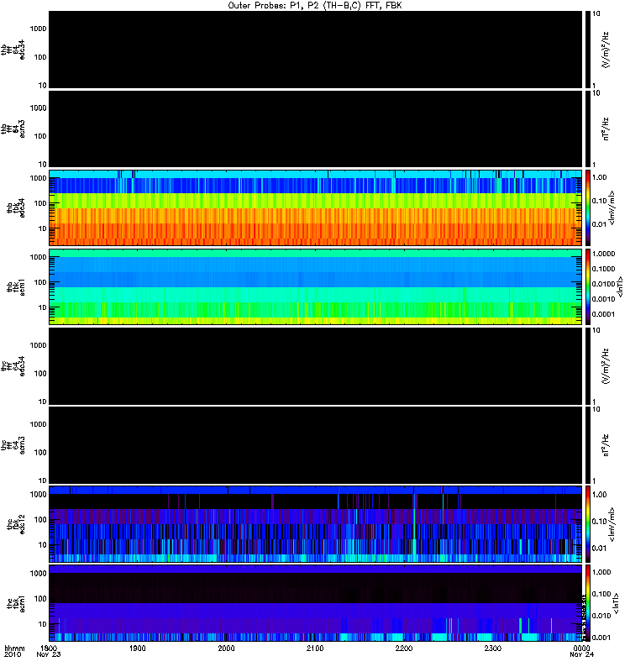
Task: Click the 0.0001 color scale value of thb scm1
Action: click(603, 314)
